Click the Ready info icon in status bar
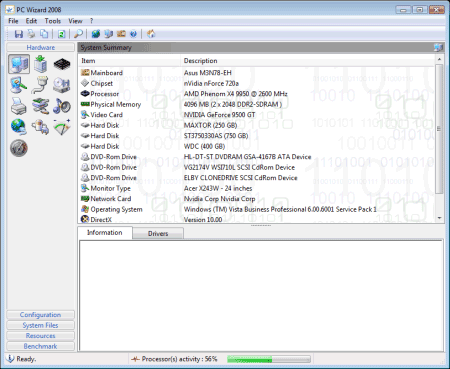 (x=10, y=359)
